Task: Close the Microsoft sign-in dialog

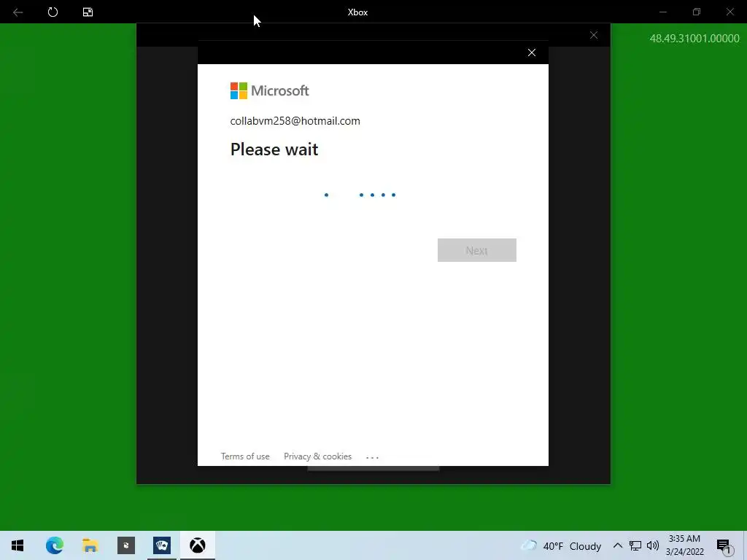Action: (x=532, y=52)
